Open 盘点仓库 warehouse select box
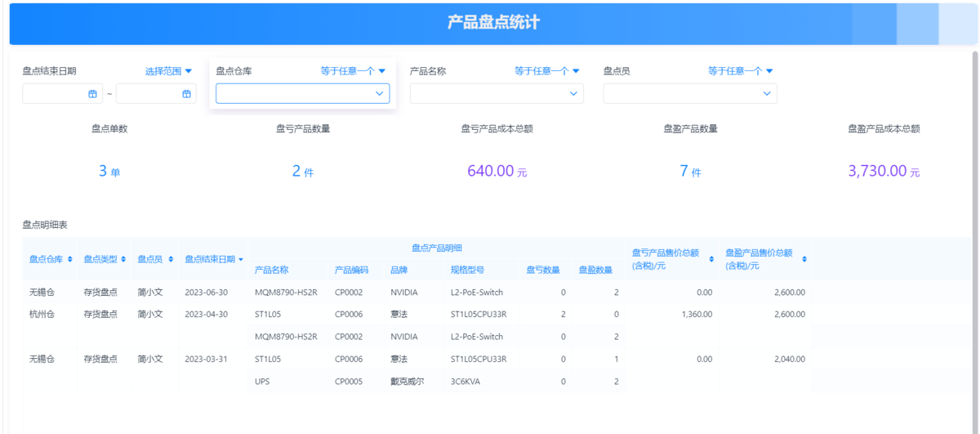Viewport: 980px width, 434px height. tap(302, 94)
